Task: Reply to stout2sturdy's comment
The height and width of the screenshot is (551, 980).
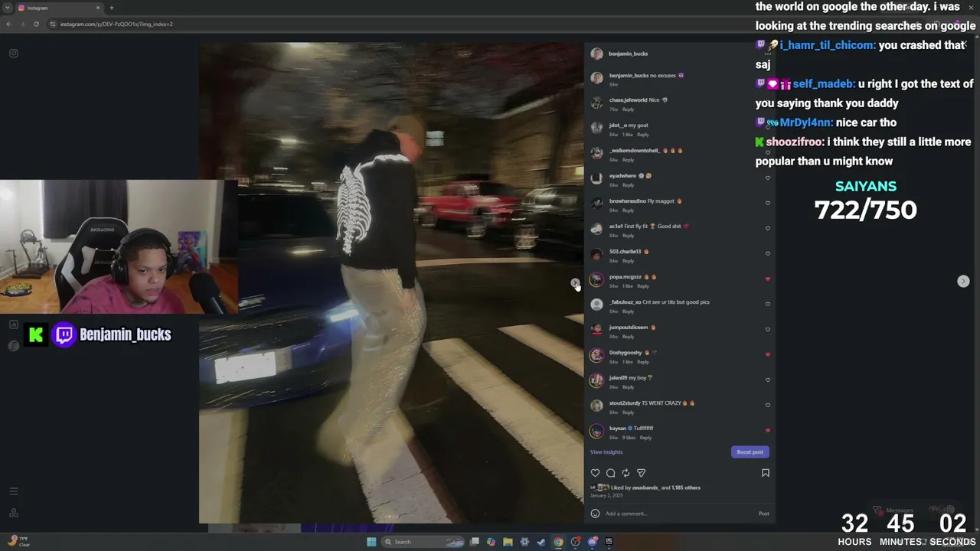Action: [629, 412]
